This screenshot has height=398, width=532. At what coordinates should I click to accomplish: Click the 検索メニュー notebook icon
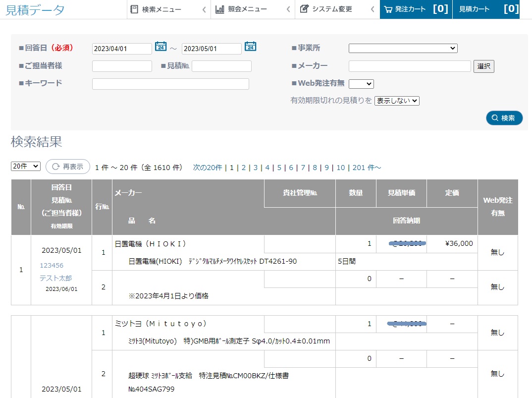(x=134, y=9)
